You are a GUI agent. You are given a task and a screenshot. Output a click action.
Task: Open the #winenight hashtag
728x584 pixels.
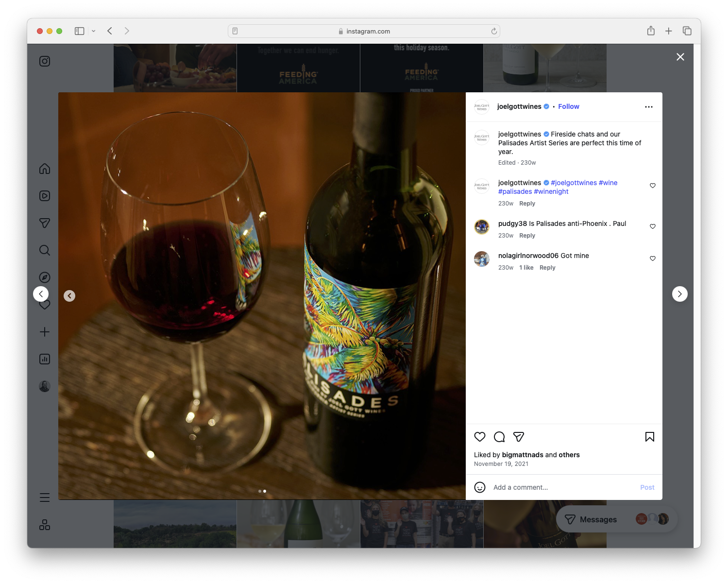(x=551, y=191)
